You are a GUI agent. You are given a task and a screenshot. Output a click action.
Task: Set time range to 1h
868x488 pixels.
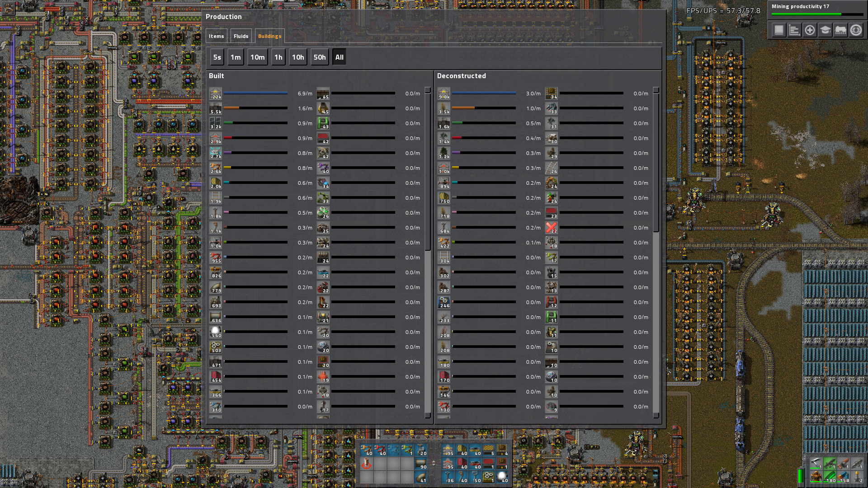(x=278, y=57)
